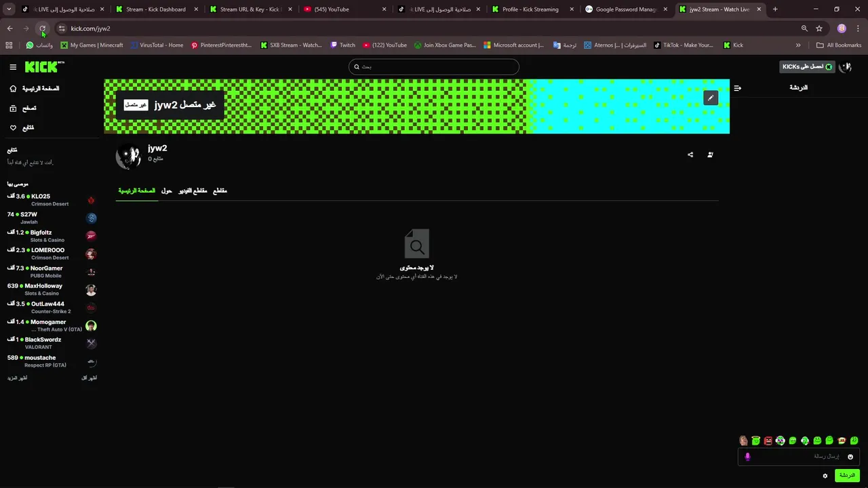Pick the red angry face emote
This screenshot has width=868, height=488.
coord(768,441)
